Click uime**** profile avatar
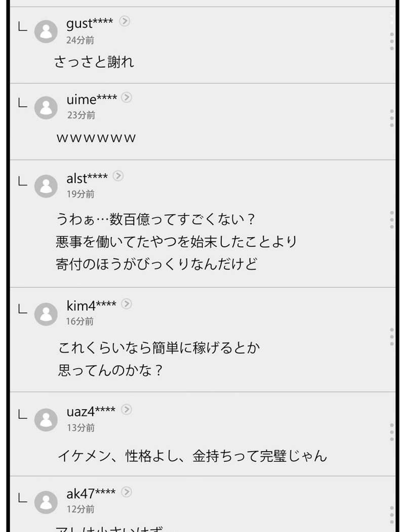This screenshot has height=532, width=405. pyautogui.click(x=46, y=107)
